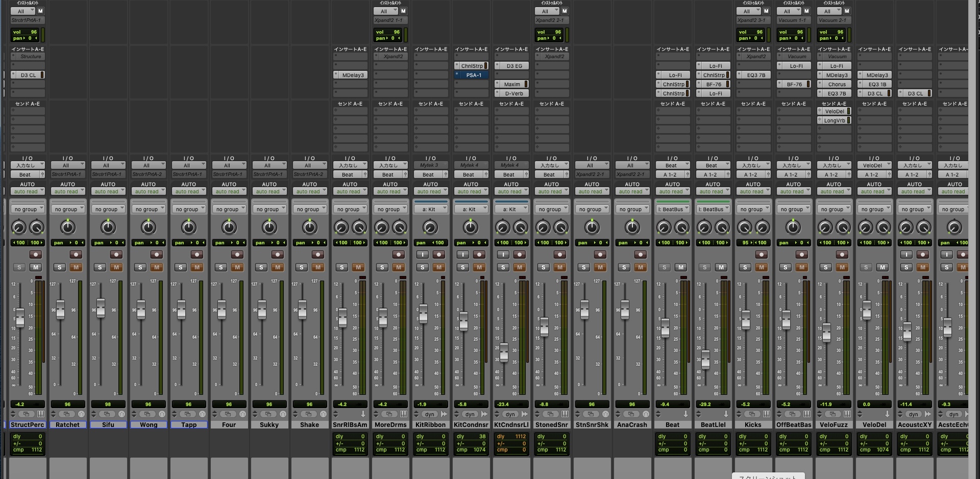The image size is (980, 479).
Task: Toggle instrument MIDI mute on StructPerc strip
Action: point(40,11)
